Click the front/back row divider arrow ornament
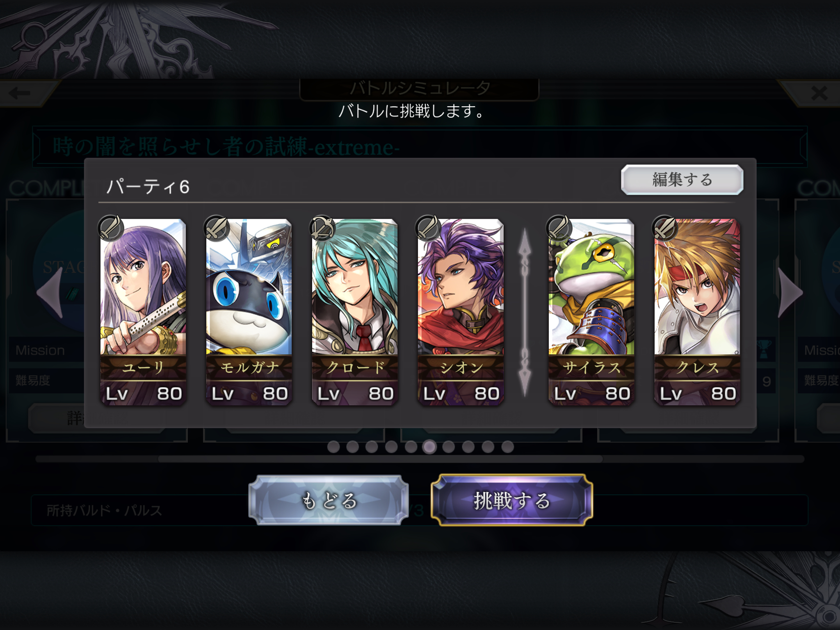Image resolution: width=840 pixels, height=630 pixels. pos(525,313)
